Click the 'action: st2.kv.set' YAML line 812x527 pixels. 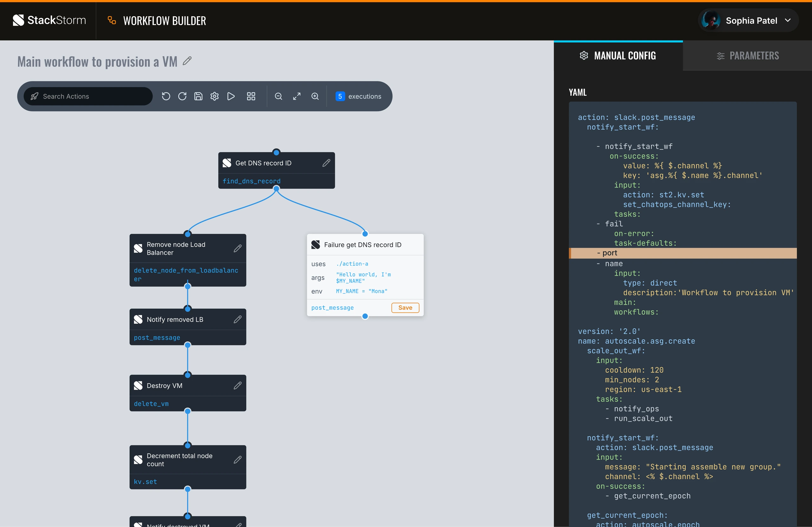coord(663,194)
